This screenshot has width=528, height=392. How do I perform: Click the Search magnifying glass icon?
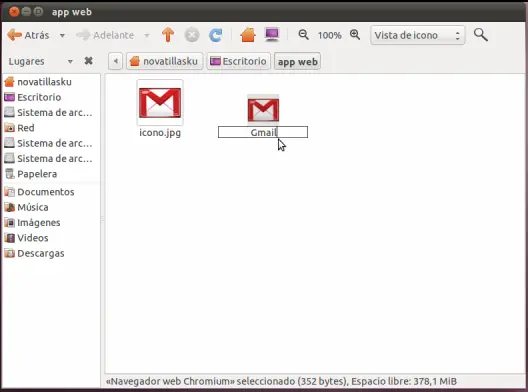click(x=481, y=35)
